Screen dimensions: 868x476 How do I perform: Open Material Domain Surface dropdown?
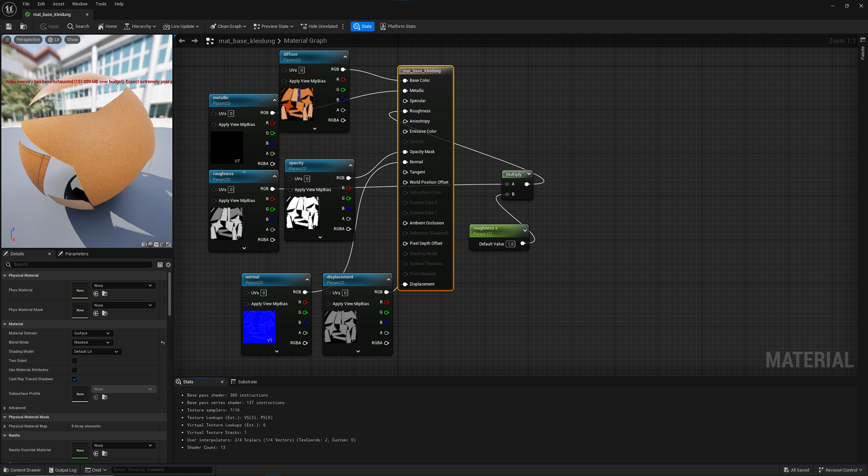[92, 333]
